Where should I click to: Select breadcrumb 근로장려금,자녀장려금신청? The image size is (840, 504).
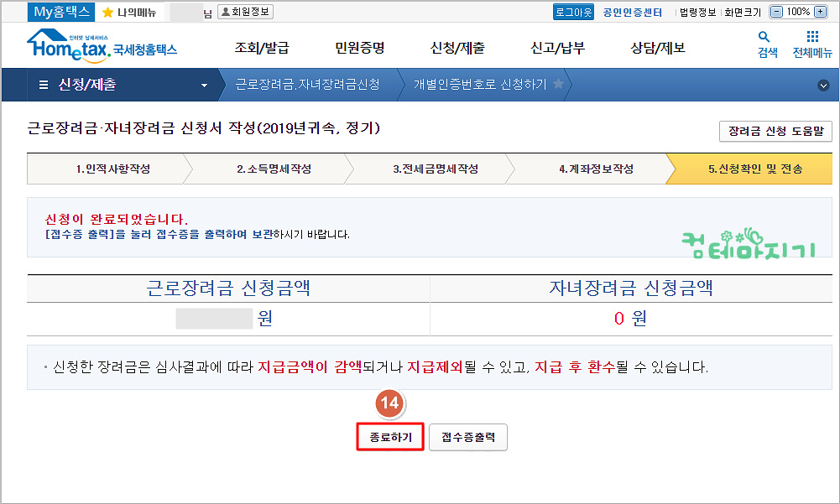coord(307,84)
